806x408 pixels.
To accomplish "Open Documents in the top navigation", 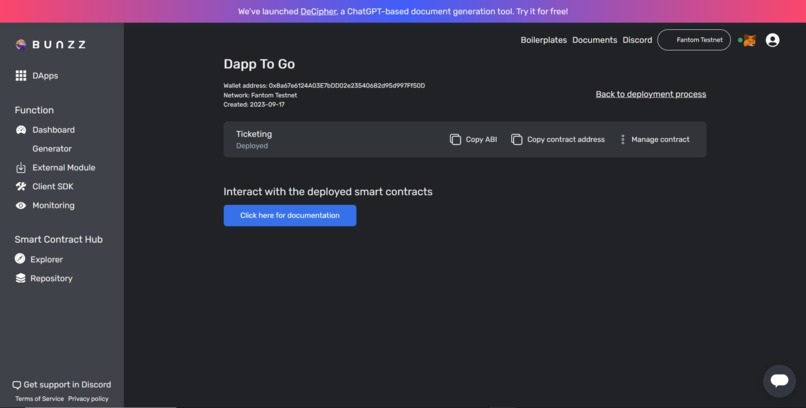I will (595, 40).
